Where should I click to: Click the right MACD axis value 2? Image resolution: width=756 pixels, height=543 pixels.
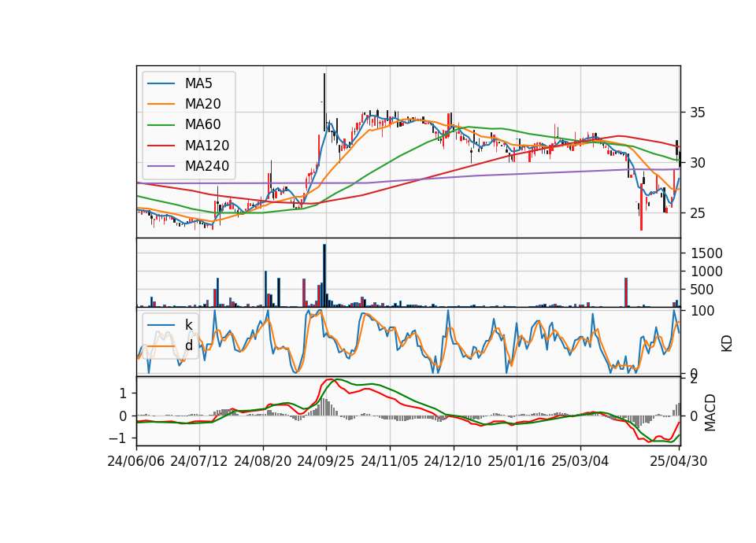694,379
